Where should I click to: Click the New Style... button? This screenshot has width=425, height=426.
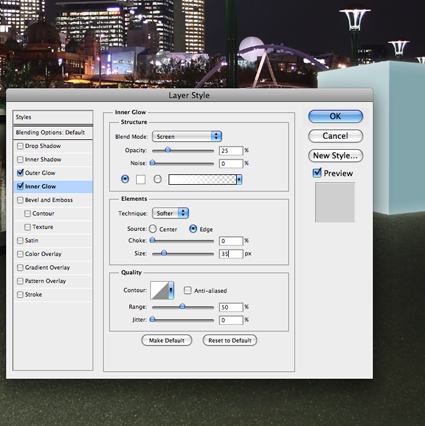pos(335,156)
